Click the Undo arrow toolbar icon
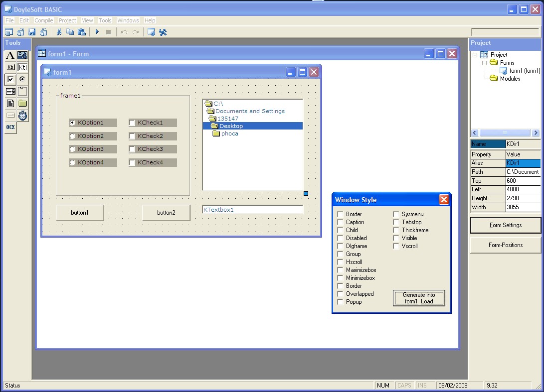Image resolution: width=544 pixels, height=392 pixels. pos(124,32)
